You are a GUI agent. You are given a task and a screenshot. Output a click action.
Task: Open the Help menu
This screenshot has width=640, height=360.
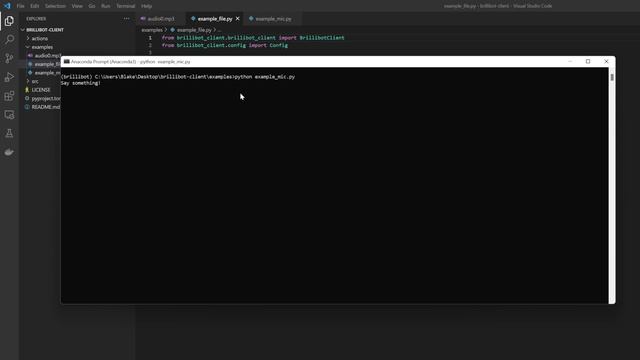click(147, 6)
